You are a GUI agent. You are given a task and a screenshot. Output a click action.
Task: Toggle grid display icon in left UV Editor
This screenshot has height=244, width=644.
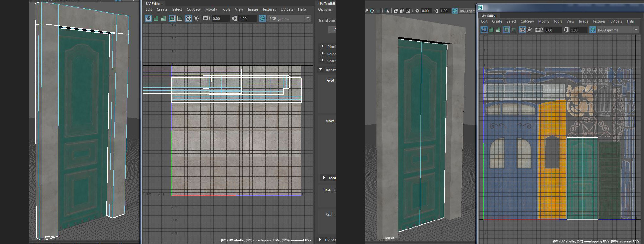[189, 18]
